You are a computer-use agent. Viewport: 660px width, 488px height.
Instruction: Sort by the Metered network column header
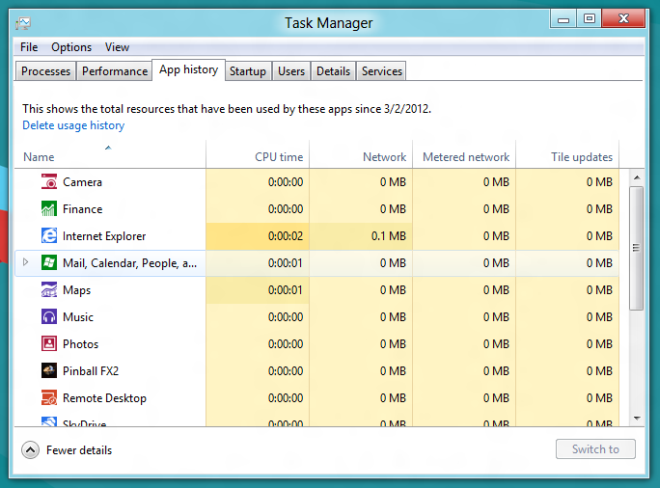tap(464, 155)
